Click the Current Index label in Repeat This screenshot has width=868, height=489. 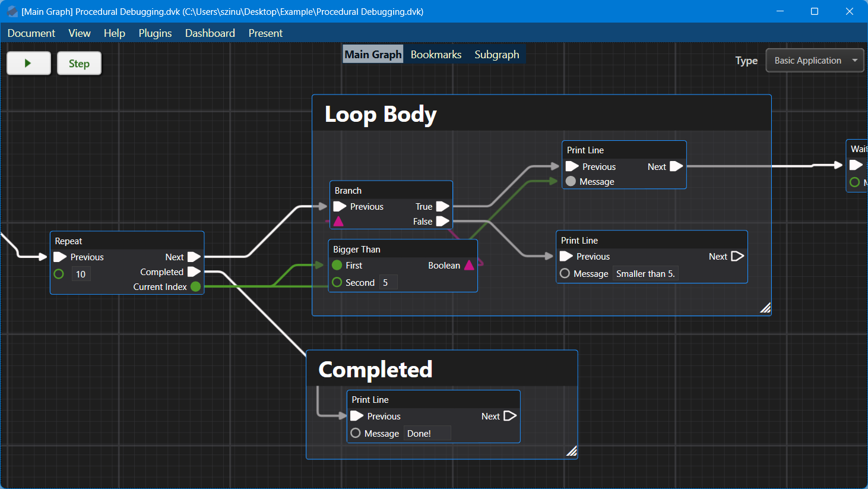point(160,286)
